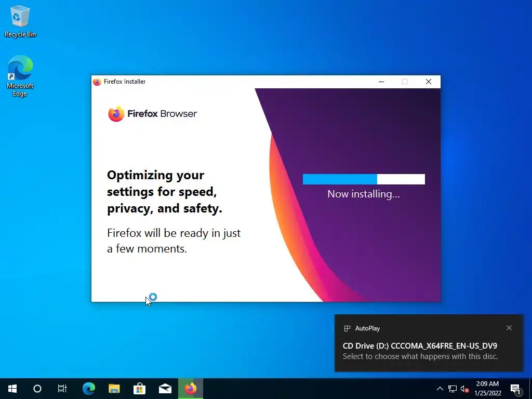This screenshot has width=532, height=399.
Task: Minimize the Firefox Installer window
Action: tap(381, 82)
